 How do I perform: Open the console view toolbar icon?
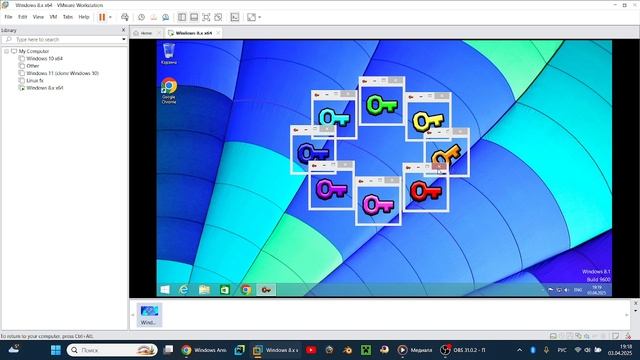[x=235, y=17]
